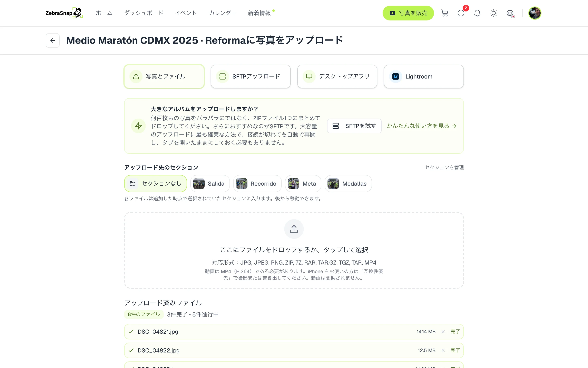
Task: Remove DSC_04822.jpg with its X icon
Action: click(x=443, y=350)
